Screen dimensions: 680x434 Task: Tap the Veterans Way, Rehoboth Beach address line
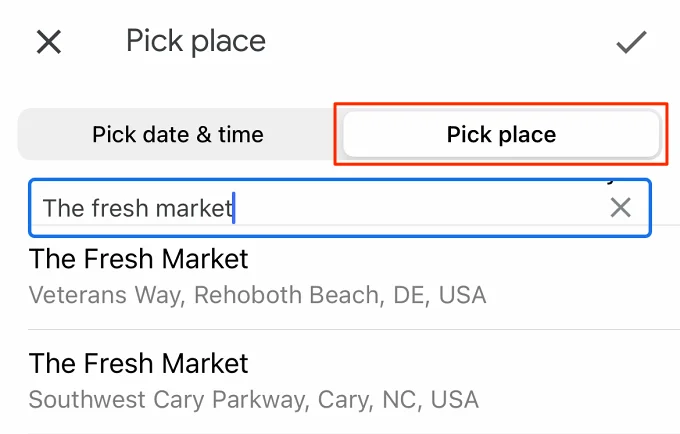(x=257, y=295)
